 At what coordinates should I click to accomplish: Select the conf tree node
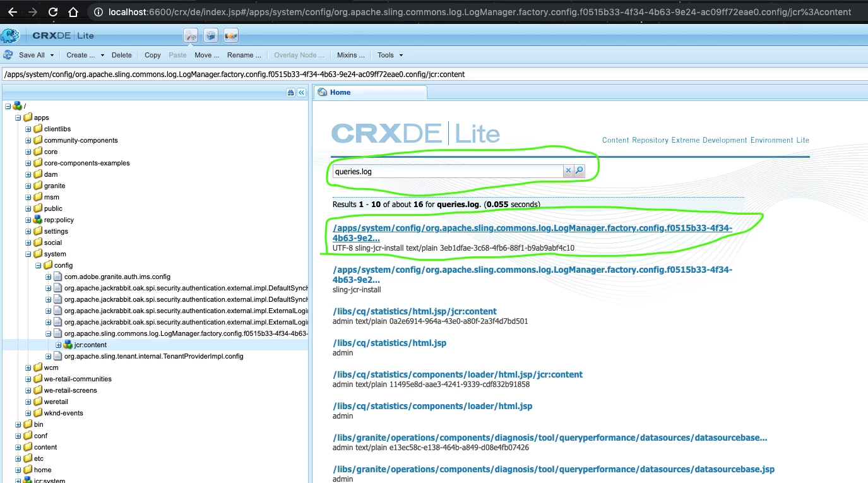(40, 436)
